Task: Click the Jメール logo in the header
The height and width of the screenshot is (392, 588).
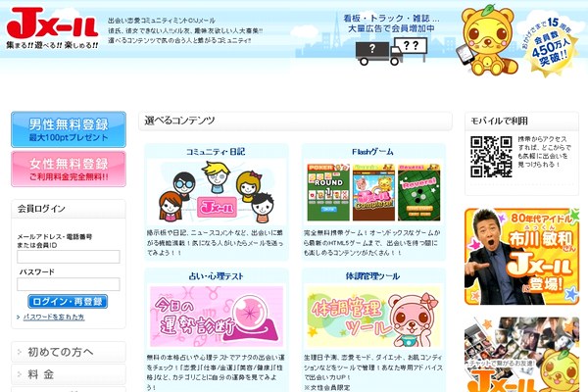Action: click(53, 28)
